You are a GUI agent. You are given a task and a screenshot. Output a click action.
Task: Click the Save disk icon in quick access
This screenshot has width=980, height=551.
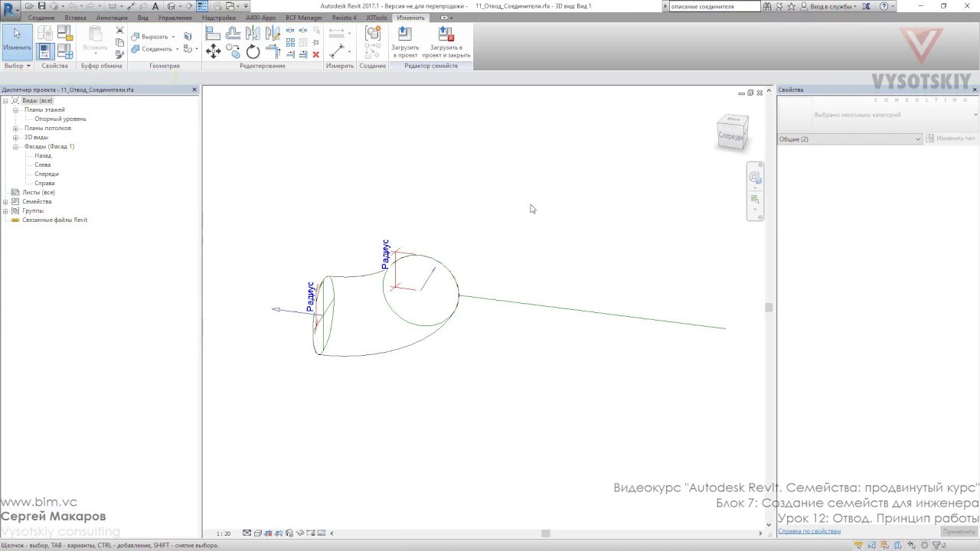(x=41, y=6)
